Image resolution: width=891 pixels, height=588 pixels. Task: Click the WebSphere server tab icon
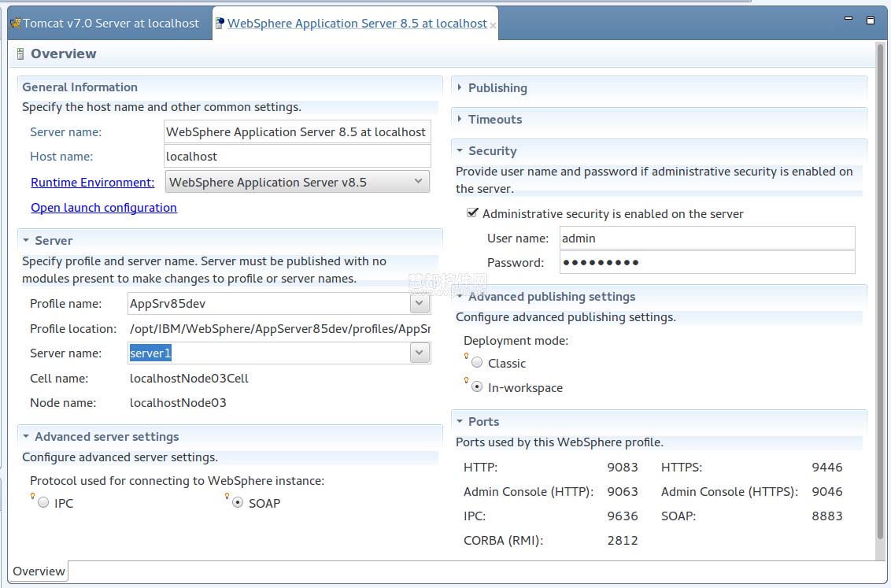[220, 23]
